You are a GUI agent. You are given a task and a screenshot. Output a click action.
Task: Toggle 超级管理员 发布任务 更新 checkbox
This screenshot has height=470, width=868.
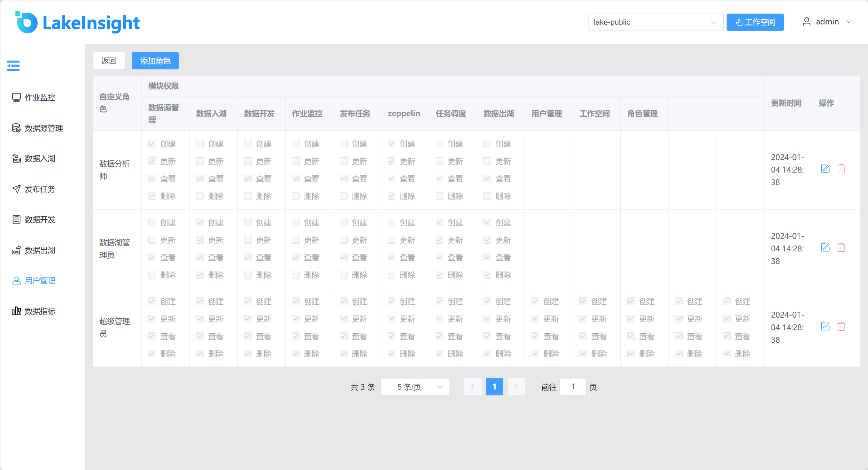point(344,319)
